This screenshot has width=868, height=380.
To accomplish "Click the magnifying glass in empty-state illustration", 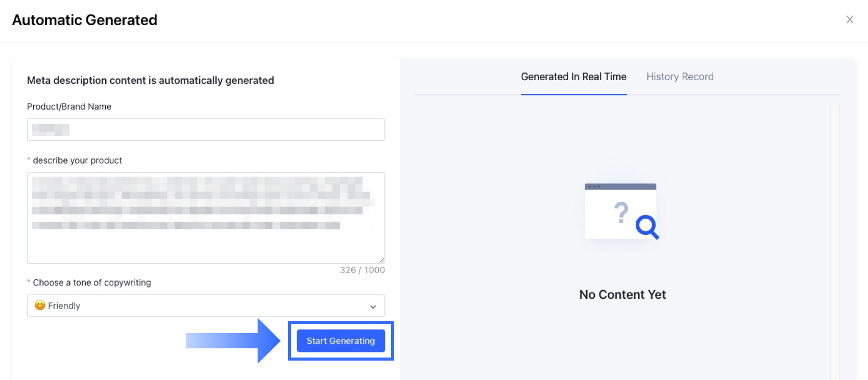I will (647, 226).
